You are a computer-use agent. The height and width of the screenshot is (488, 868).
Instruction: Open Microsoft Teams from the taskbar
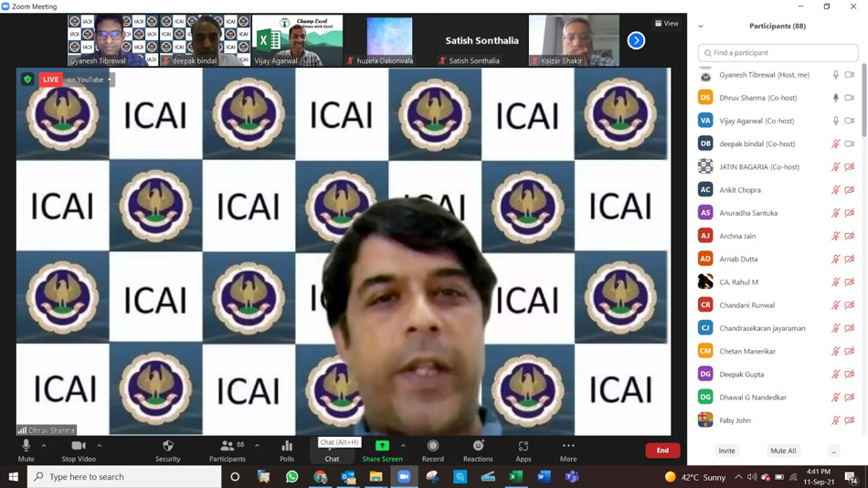(572, 476)
